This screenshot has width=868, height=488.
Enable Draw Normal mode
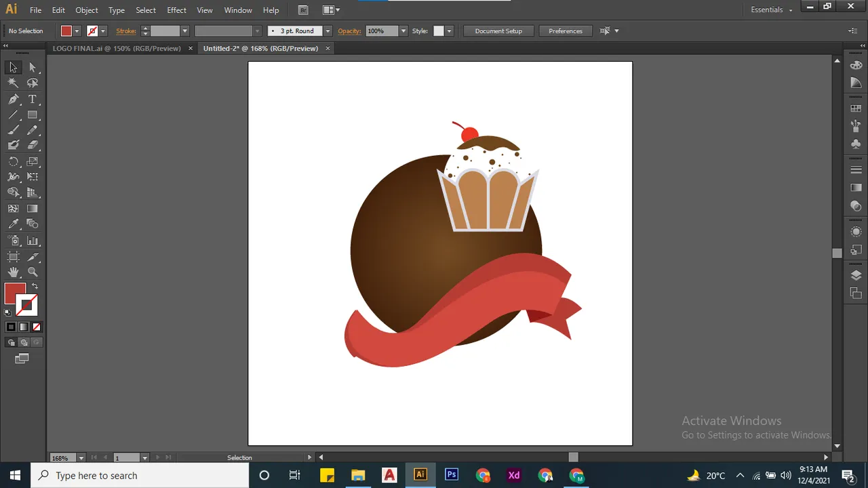coord(11,342)
